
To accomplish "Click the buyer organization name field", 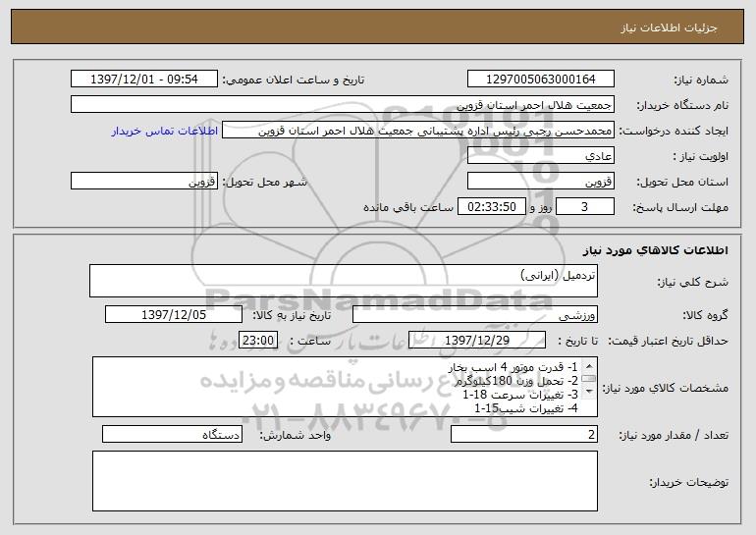I will click(343, 105).
